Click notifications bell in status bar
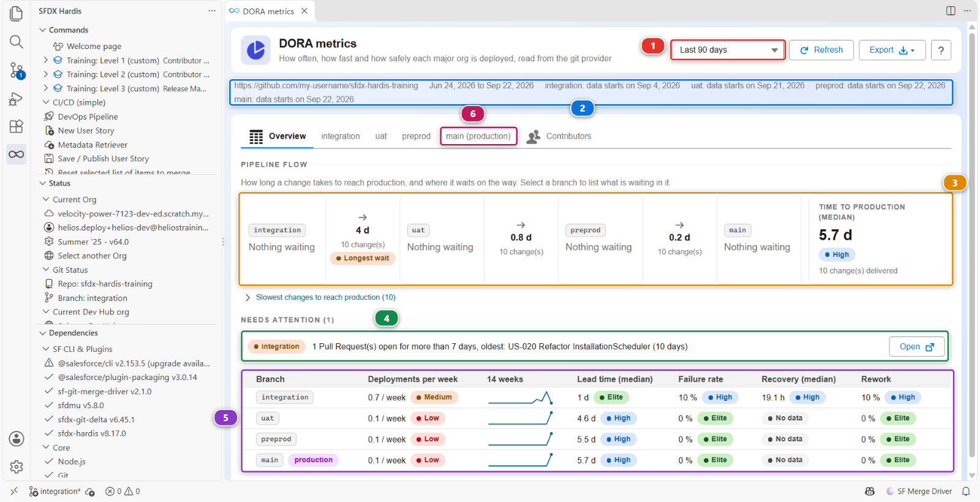This screenshot has width=980, height=502. 966,491
